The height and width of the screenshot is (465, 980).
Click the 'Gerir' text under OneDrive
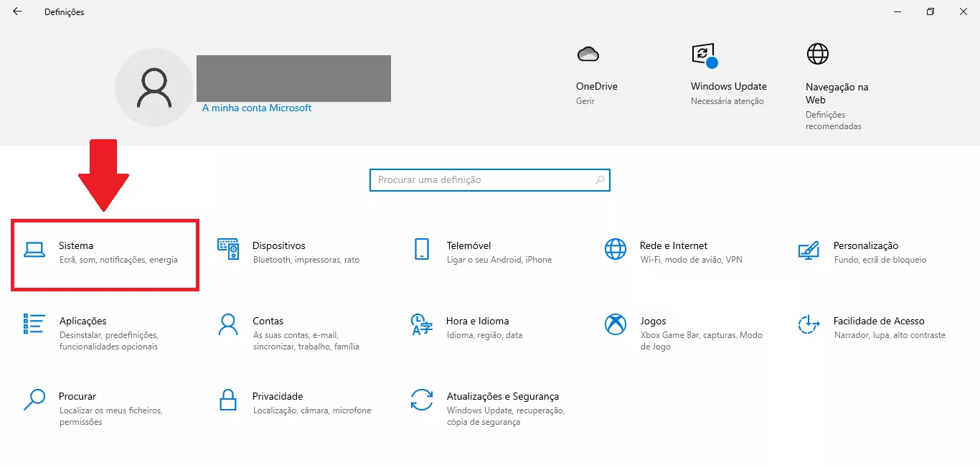pyautogui.click(x=585, y=101)
